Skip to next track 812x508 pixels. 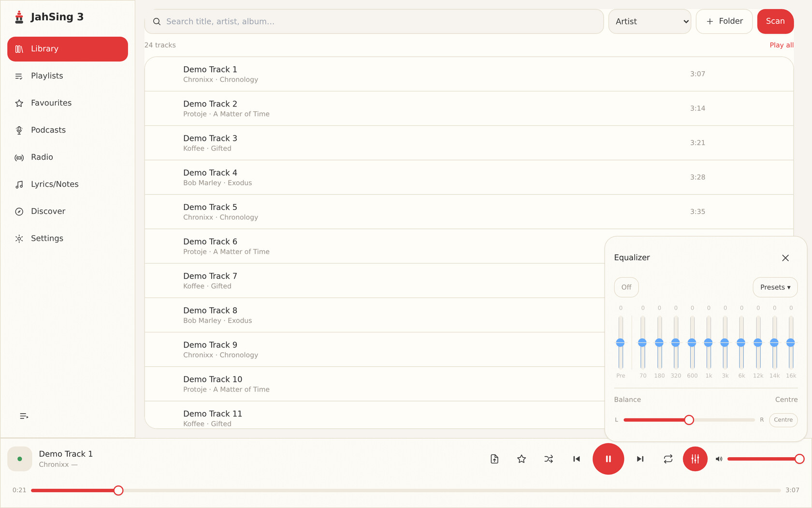pyautogui.click(x=640, y=459)
